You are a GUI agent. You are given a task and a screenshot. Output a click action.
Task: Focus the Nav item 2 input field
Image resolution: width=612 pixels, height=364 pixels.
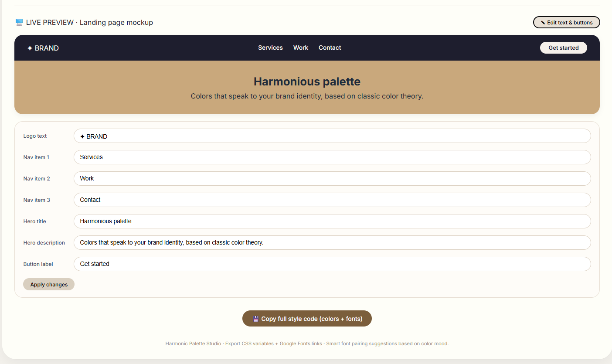(x=332, y=179)
